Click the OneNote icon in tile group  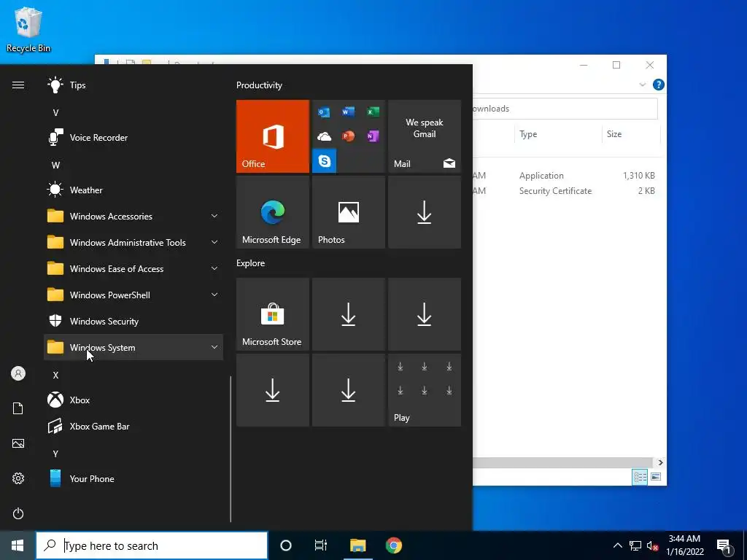click(x=373, y=136)
